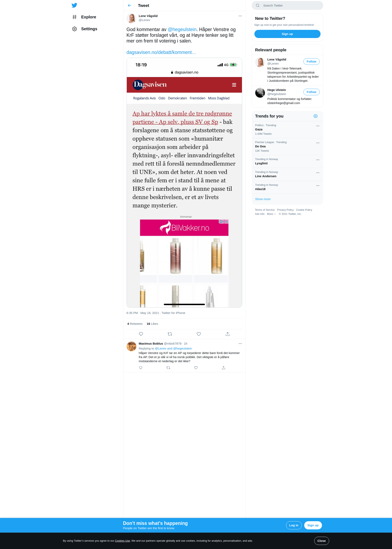Expand More in the footer links
392x549 pixels.
click(271, 214)
